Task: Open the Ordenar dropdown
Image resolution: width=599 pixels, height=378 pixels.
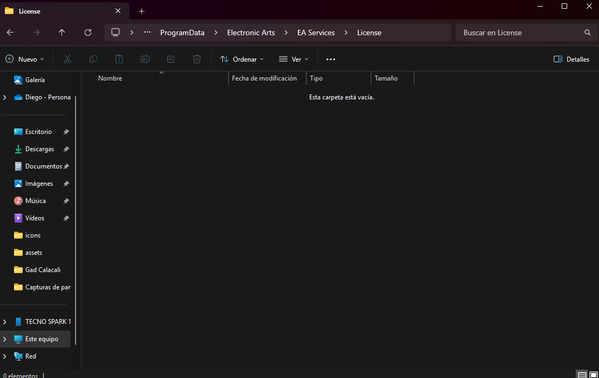Action: tap(242, 59)
